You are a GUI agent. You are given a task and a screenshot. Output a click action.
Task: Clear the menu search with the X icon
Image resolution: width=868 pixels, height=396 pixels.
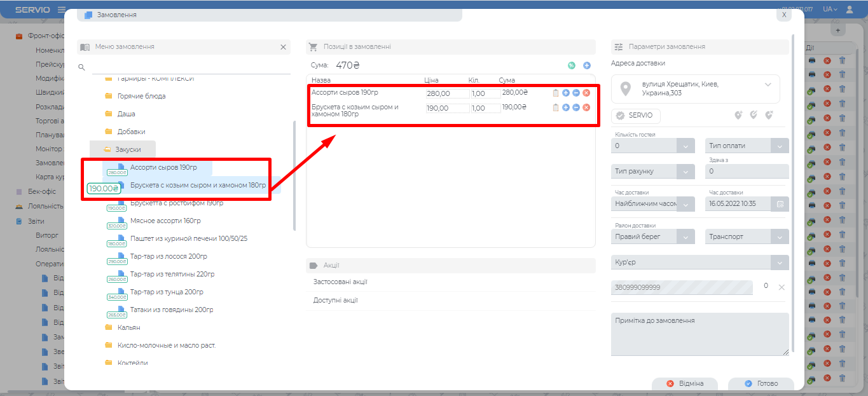click(283, 47)
